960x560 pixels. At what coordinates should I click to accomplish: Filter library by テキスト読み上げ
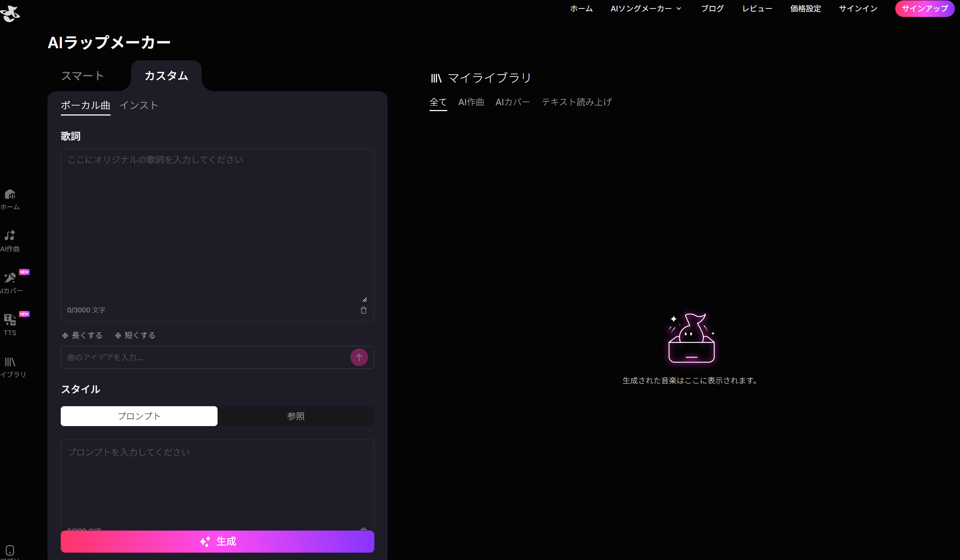[576, 102]
